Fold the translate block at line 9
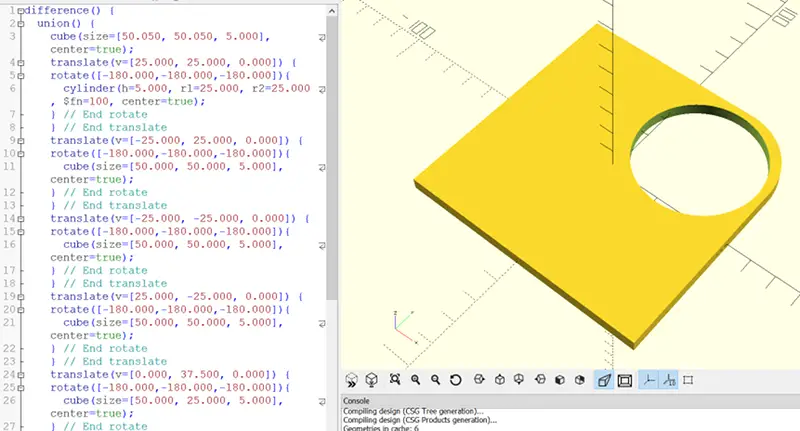Viewport: 800px width, 431px height. [x=20, y=140]
